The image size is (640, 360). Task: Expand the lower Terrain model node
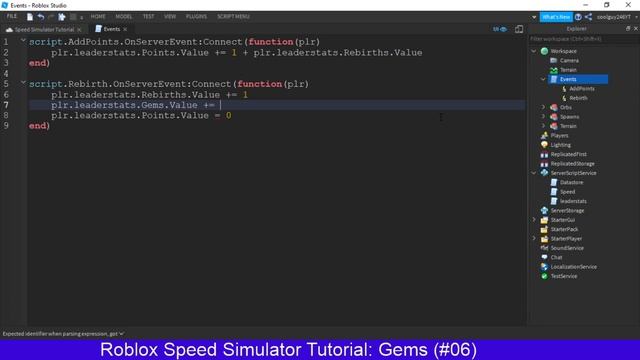tap(543, 126)
